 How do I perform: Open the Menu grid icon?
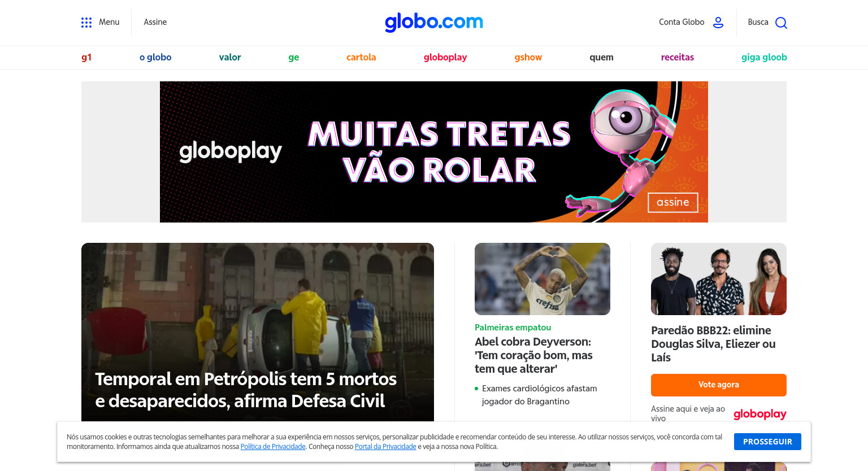point(86,23)
